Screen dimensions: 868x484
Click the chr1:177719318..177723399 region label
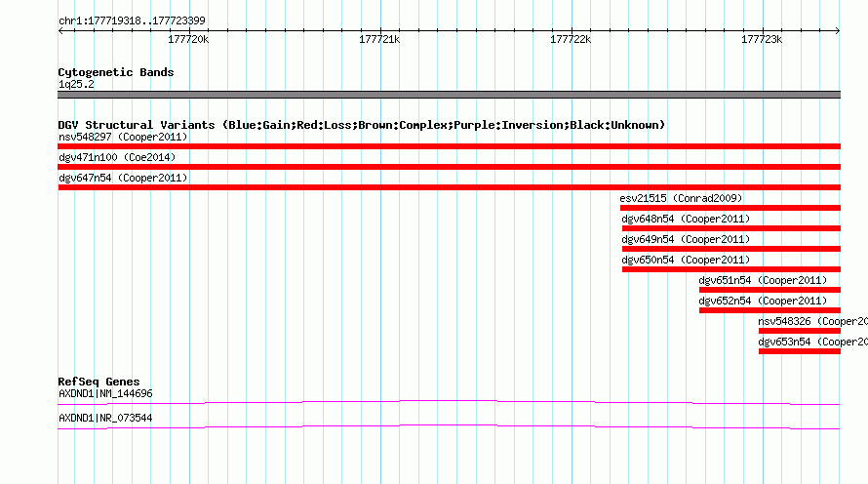pyautogui.click(x=132, y=20)
